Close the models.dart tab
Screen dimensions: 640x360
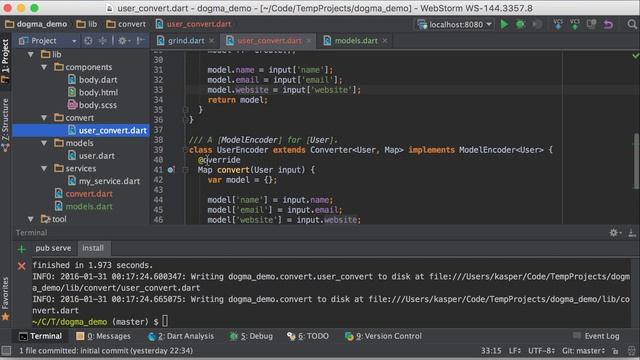coord(385,40)
